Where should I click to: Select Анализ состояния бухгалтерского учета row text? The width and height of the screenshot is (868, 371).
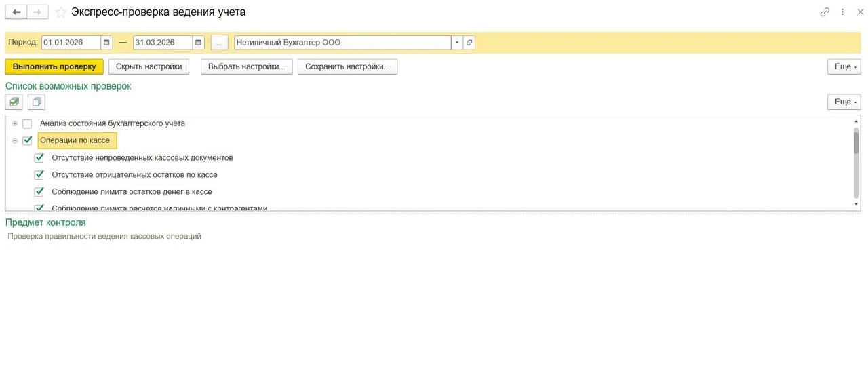(113, 123)
